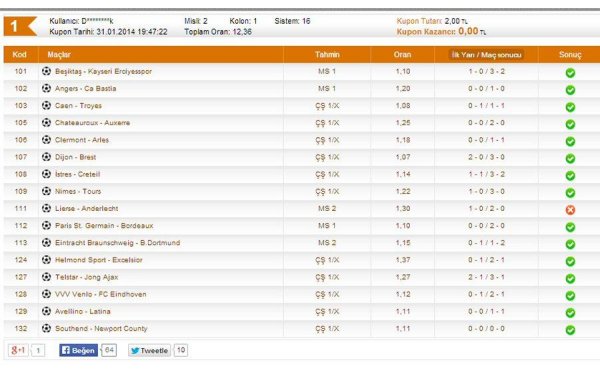This screenshot has width=600, height=385.
Task: Click MS 2 prediction for Lierse - Anderlecht
Action: click(327, 208)
